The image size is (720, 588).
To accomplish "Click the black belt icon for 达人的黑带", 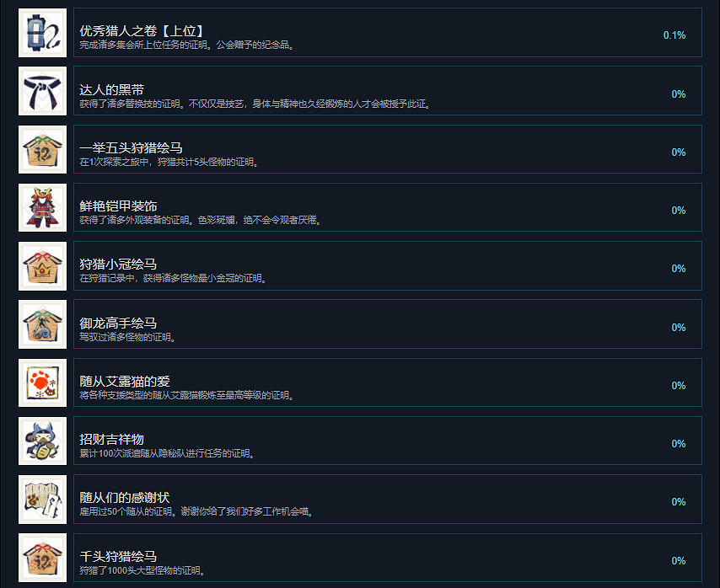I will coord(42,91).
